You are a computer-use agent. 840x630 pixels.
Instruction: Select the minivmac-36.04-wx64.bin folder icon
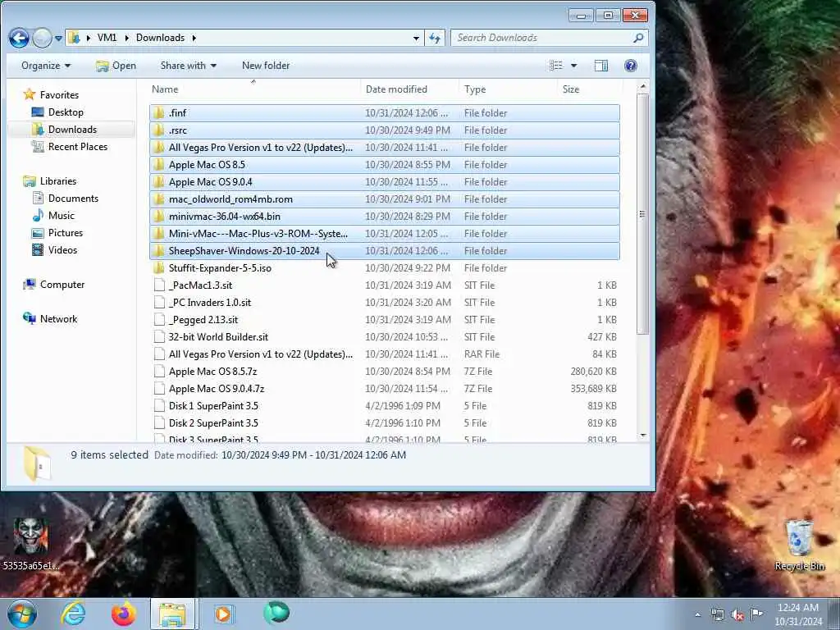158,216
